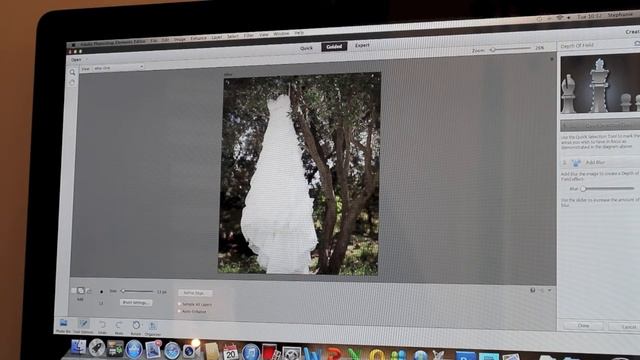Viewport: 640px width, 360px height.
Task: Toggle Auto-Enhance checkbox
Action: 179,311
